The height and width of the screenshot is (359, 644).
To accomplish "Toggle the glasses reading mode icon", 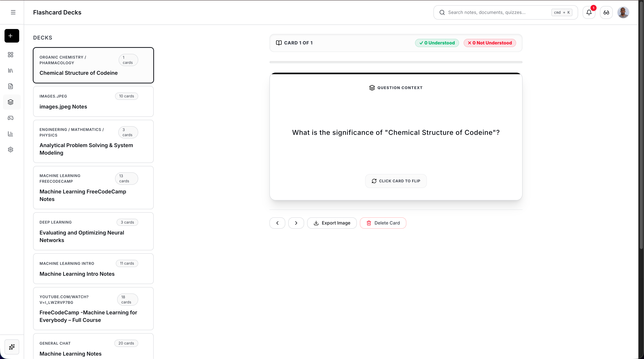I will [606, 12].
